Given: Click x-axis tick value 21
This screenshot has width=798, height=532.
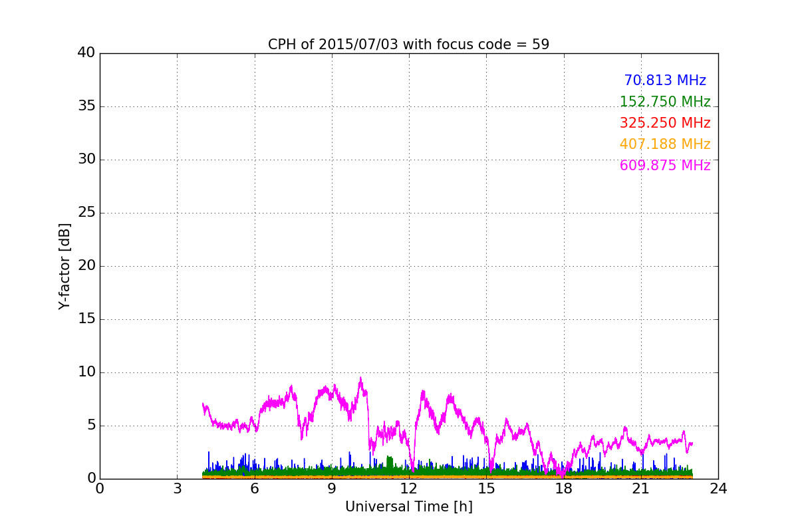Looking at the screenshot, I should click(641, 489).
